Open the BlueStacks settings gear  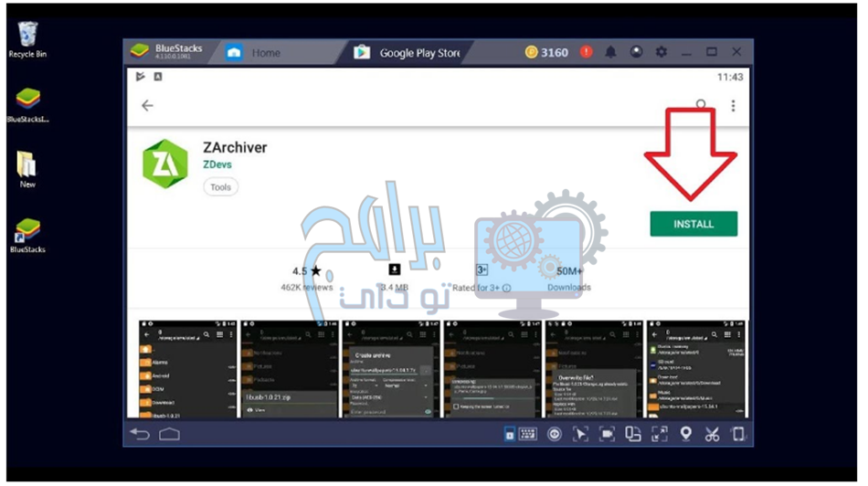pos(662,53)
